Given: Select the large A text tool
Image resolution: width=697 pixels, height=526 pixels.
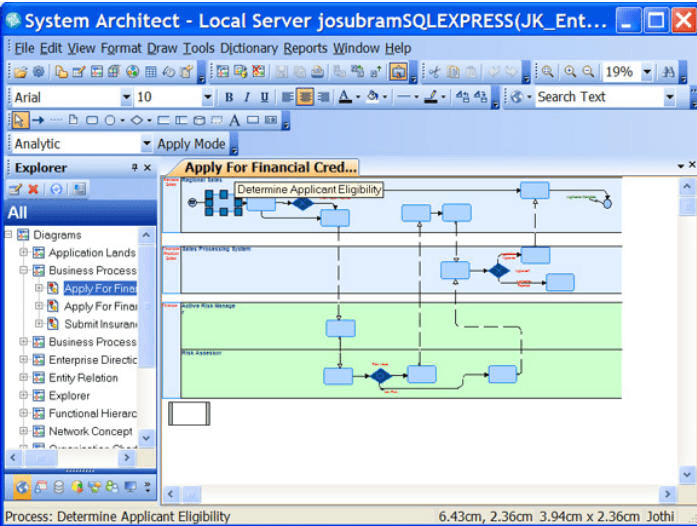Looking at the screenshot, I should click(234, 120).
